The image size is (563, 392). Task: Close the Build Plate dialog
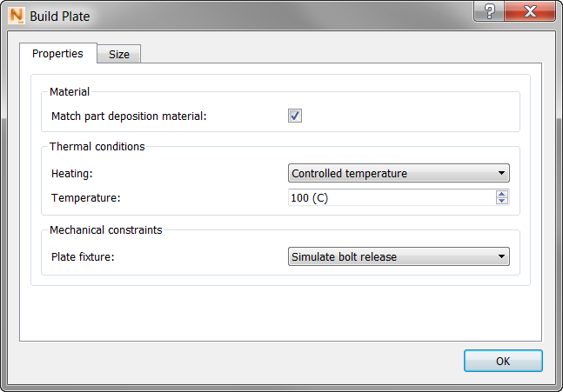click(529, 11)
